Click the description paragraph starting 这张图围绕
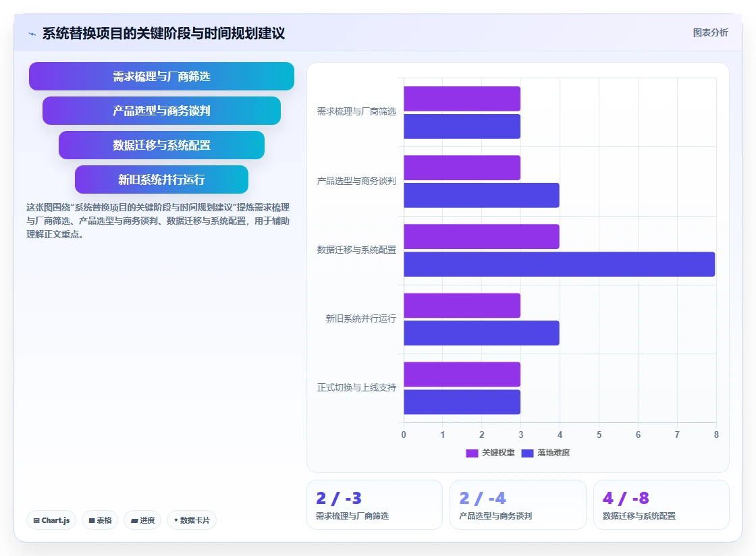Screen dimensions: 756x556 (x=158, y=221)
